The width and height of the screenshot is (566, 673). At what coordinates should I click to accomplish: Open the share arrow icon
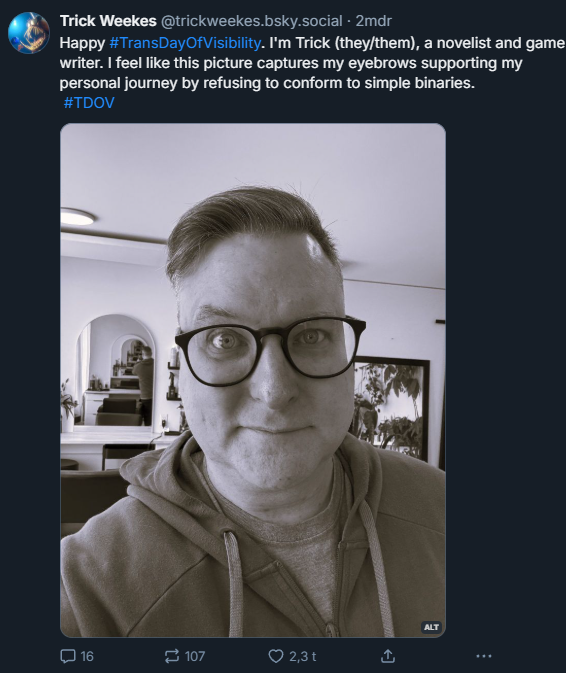387,656
